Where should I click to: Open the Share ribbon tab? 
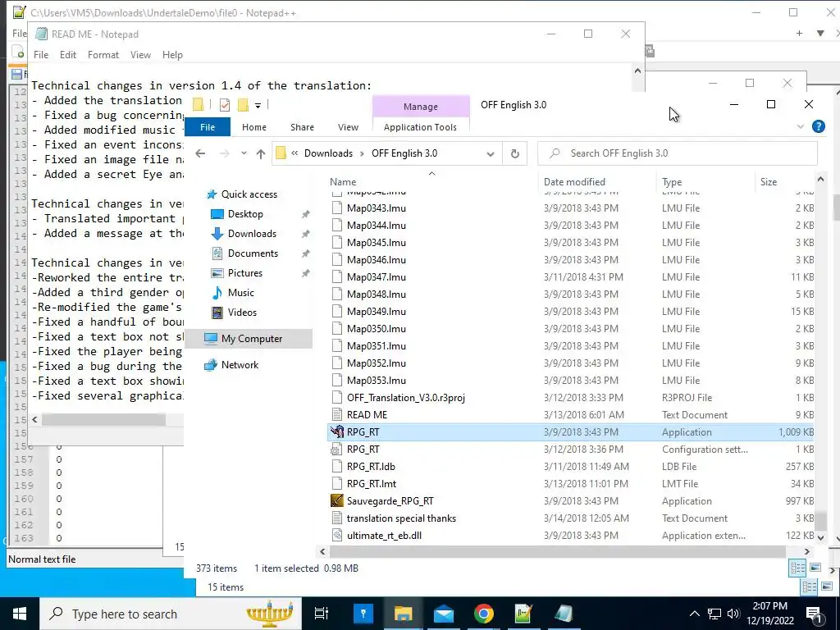(302, 127)
